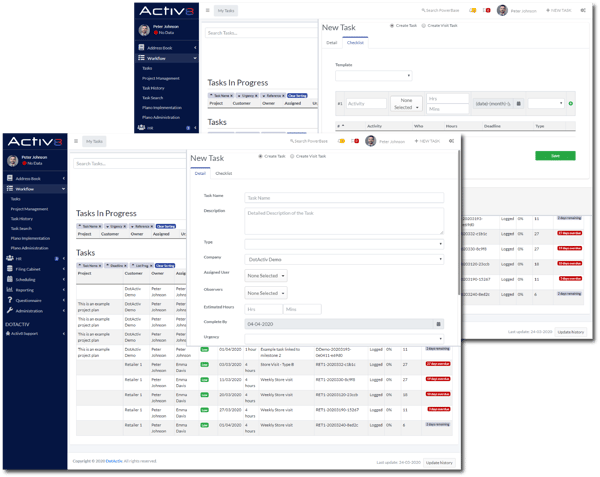The height and width of the screenshot is (477, 600).
Task: Click the Scheduling calendar icon in front sidebar
Action: pyautogui.click(x=10, y=279)
